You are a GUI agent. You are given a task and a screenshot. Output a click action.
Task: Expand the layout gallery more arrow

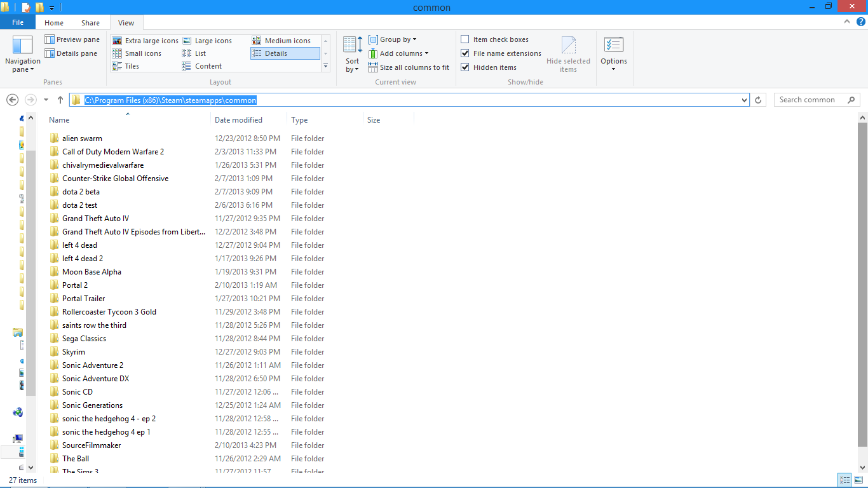(326, 66)
